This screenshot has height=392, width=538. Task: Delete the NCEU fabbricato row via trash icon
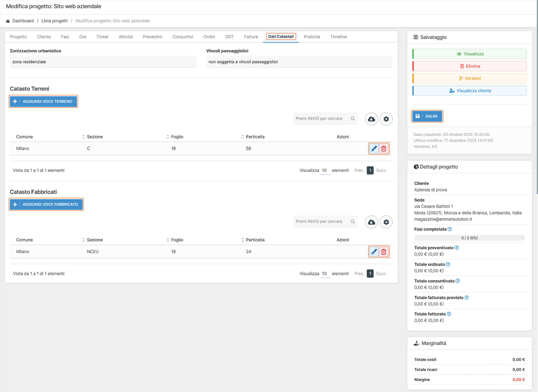coord(383,251)
